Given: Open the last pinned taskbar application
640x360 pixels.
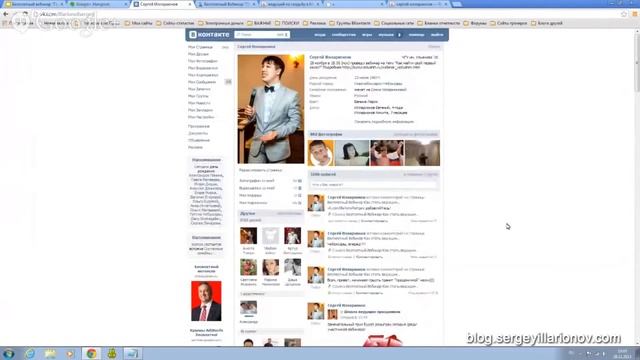Looking at the screenshot, I should (132, 353).
